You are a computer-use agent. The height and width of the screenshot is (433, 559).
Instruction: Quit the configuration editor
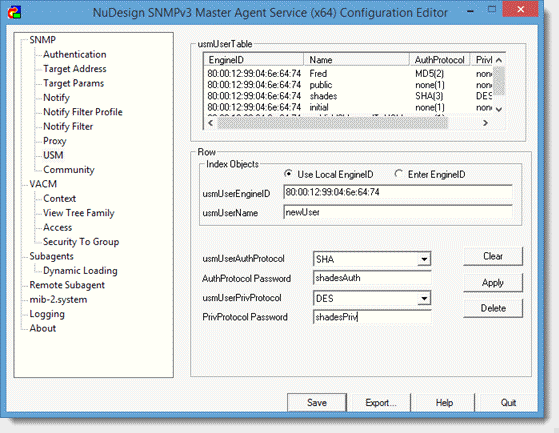tap(508, 403)
